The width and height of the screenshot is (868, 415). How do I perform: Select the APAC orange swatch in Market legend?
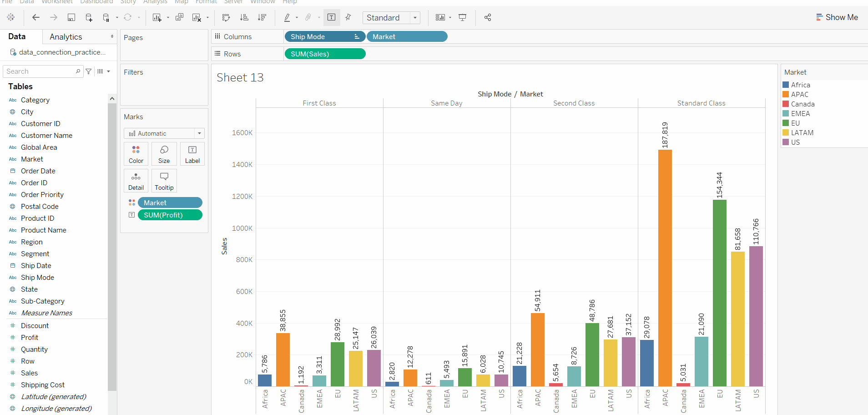coord(786,94)
